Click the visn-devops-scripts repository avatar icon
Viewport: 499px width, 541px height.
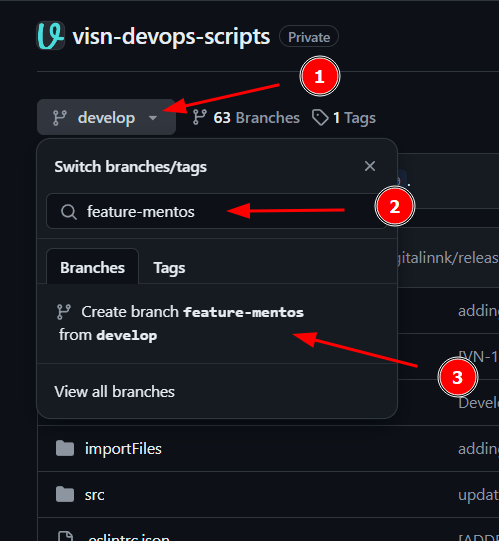click(51, 36)
